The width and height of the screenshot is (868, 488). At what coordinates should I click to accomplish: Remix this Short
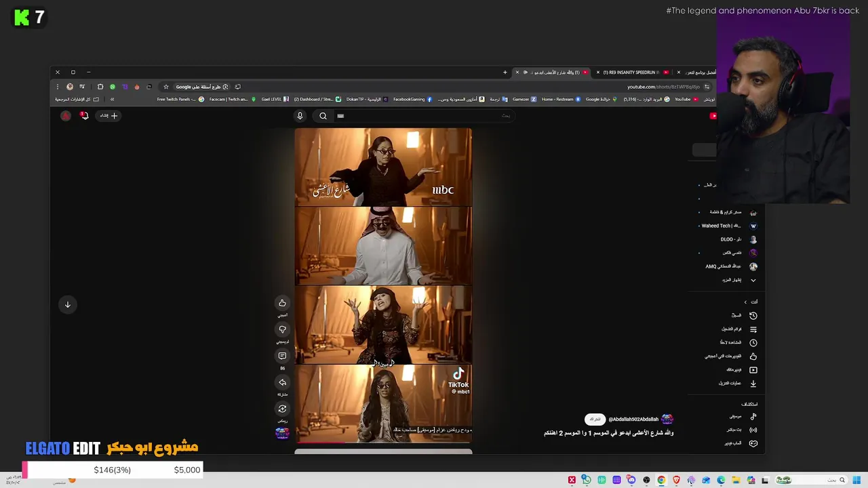tap(282, 409)
